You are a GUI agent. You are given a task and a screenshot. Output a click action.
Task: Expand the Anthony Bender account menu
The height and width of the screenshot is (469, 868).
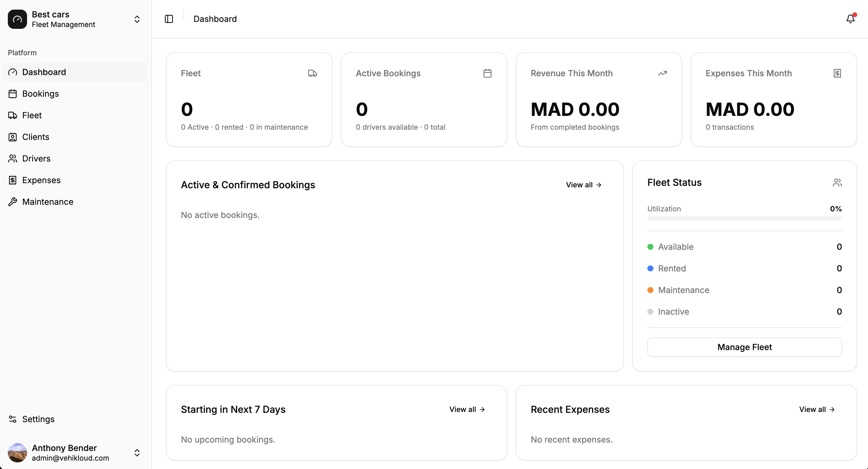click(x=137, y=452)
